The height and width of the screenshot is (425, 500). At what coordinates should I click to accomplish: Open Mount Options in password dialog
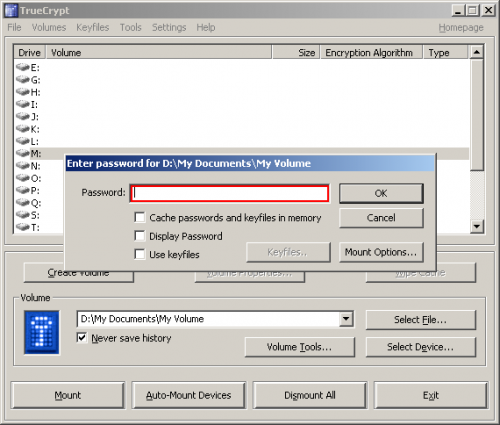(381, 252)
